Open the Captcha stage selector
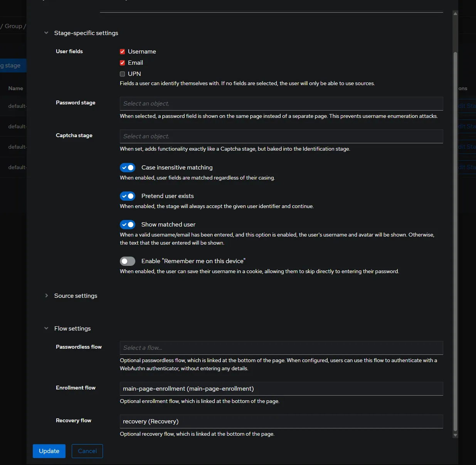The width and height of the screenshot is (476, 465). coord(281,136)
